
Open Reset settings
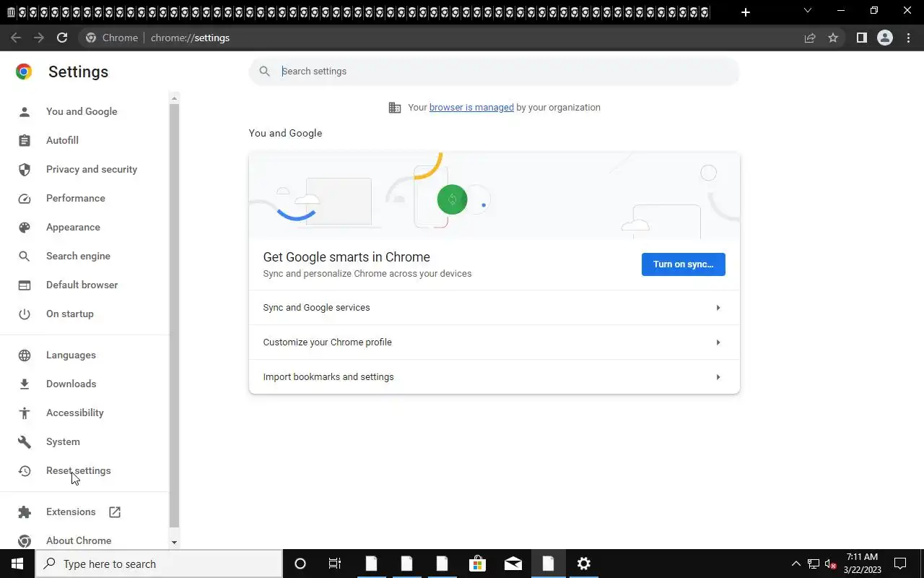tap(79, 470)
